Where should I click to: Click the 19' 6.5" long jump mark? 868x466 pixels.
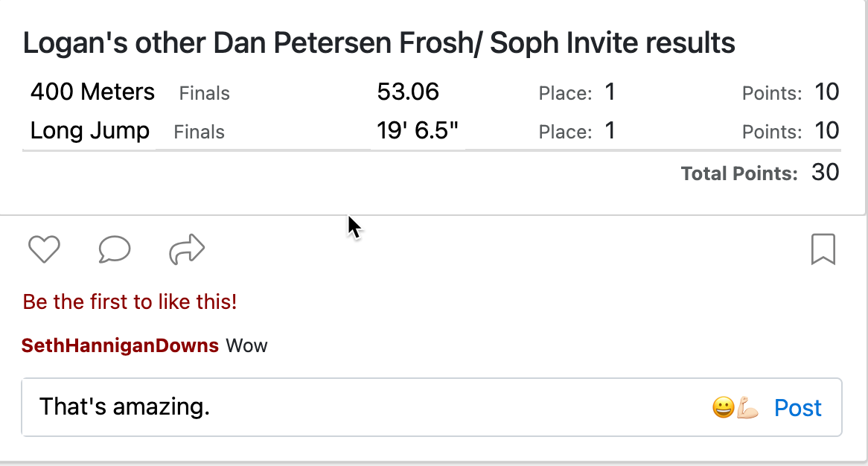click(x=418, y=130)
